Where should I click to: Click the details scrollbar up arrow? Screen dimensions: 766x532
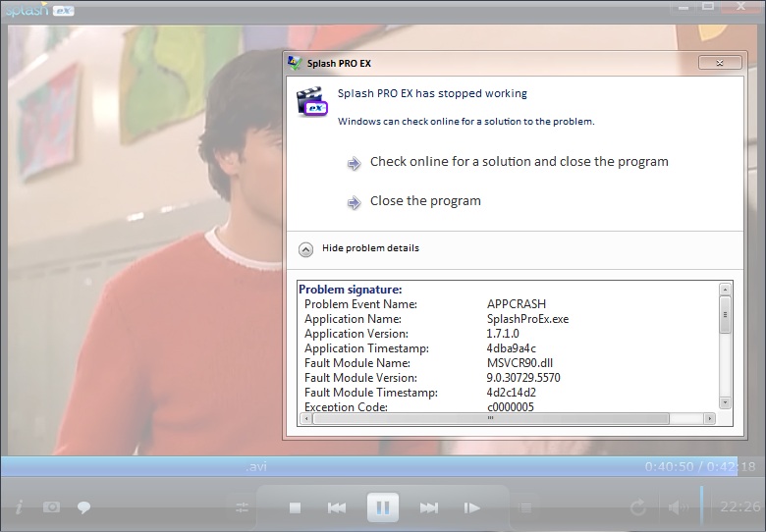point(725,290)
